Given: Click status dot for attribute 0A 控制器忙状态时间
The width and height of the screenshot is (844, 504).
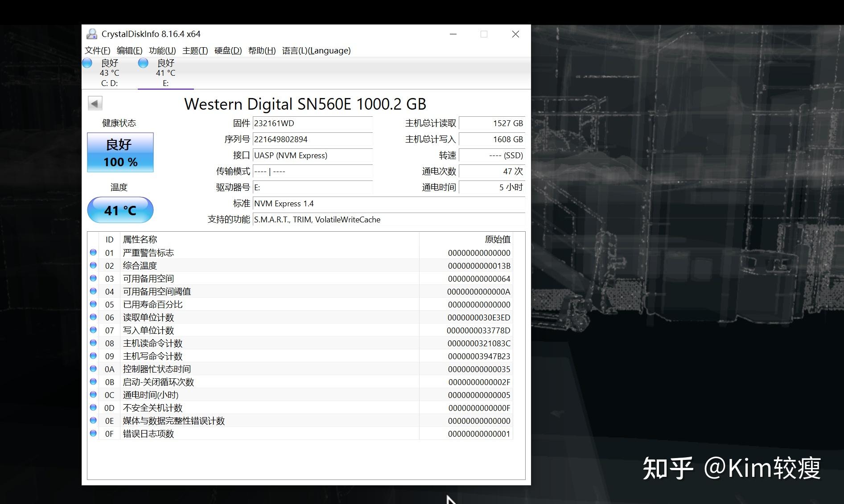Looking at the screenshot, I should (x=93, y=369).
